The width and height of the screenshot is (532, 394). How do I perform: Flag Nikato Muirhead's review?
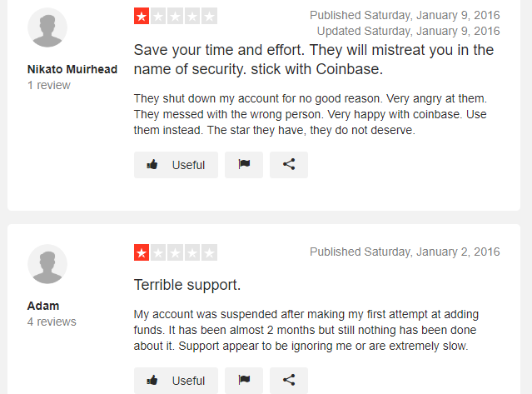(x=244, y=165)
